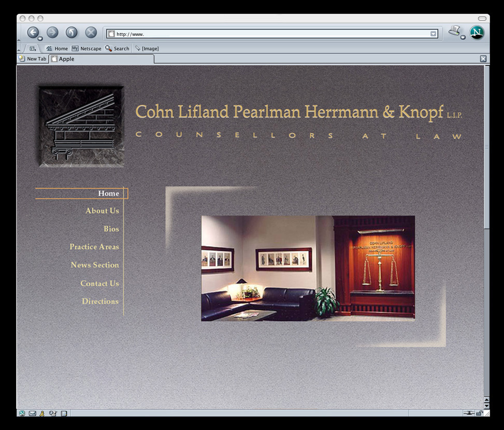504x430 pixels.
Task: Click the vertical scrollbar thumb
Action: [x=486, y=147]
